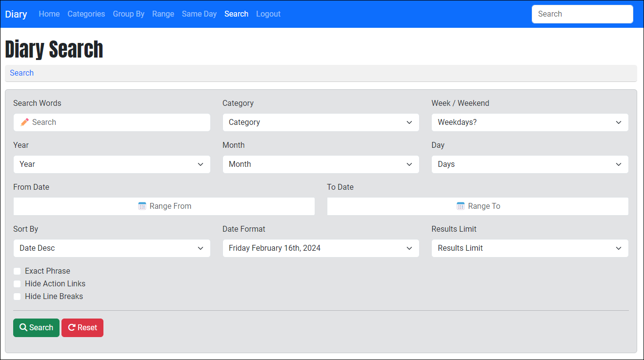This screenshot has width=644, height=360.
Task: Open the Year dropdown
Action: [x=112, y=164]
